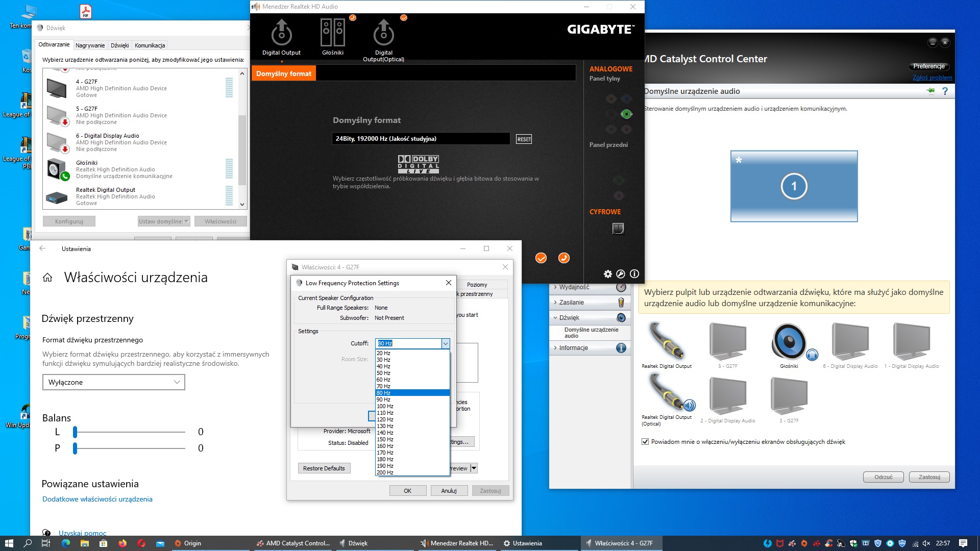Click the Dolby Digital Live logo
Image resolution: width=980 pixels, height=551 pixels.
coord(418,164)
